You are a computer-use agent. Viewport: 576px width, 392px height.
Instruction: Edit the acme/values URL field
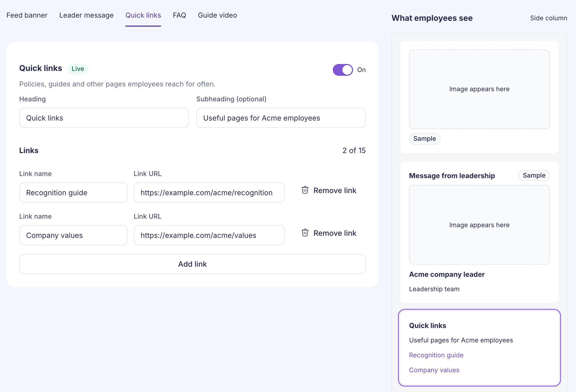point(209,235)
